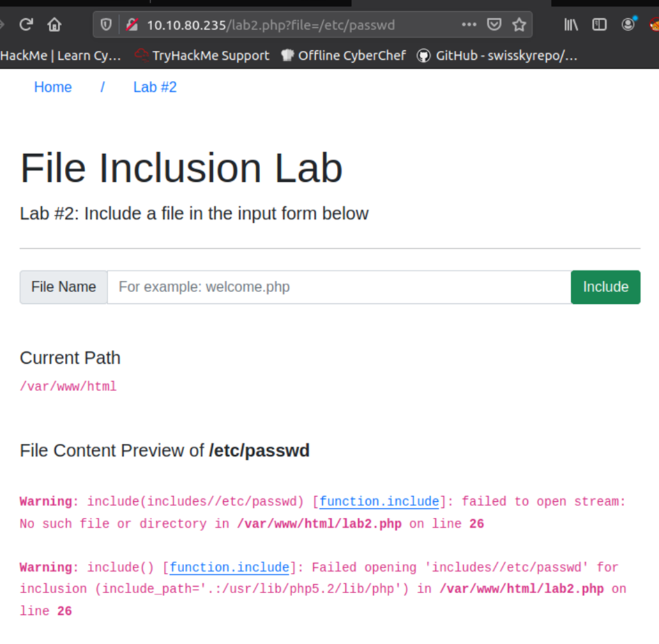The height and width of the screenshot is (644, 659).
Task: Open first function.include documentation link
Action: 379,502
